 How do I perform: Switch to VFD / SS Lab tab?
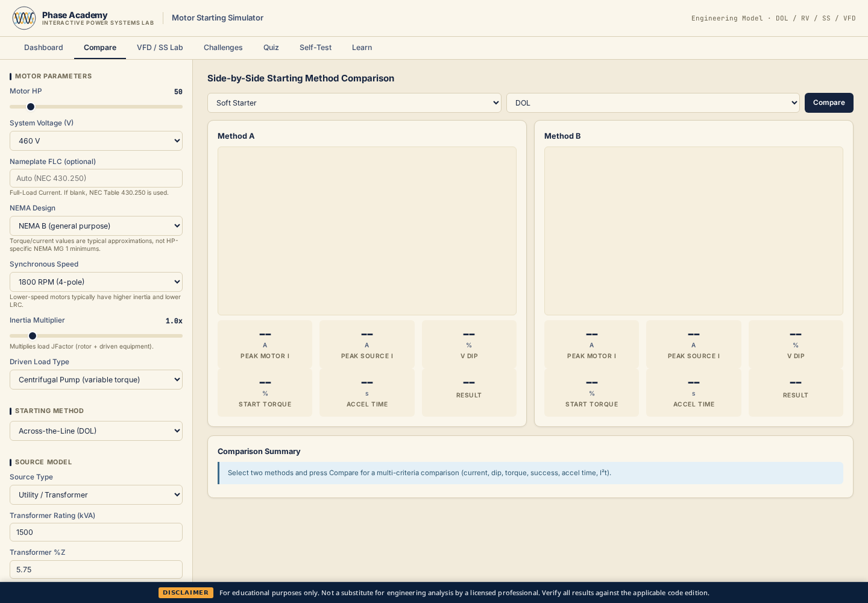pos(160,48)
